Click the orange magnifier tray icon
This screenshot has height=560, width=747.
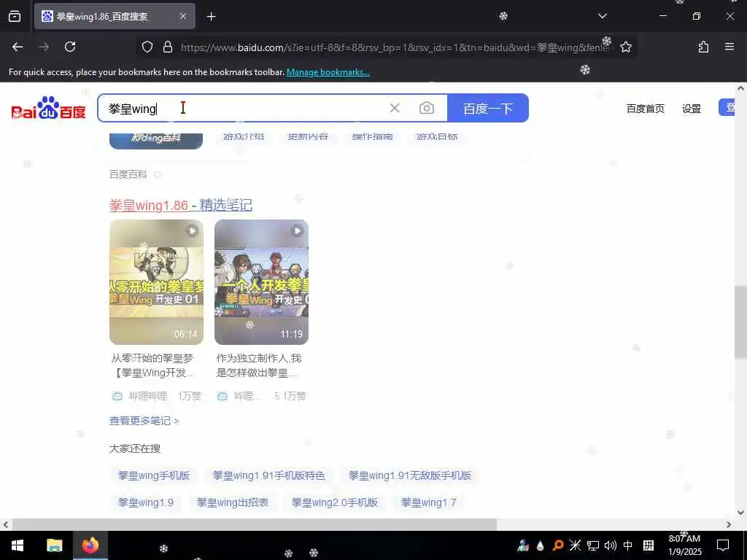tap(557, 545)
